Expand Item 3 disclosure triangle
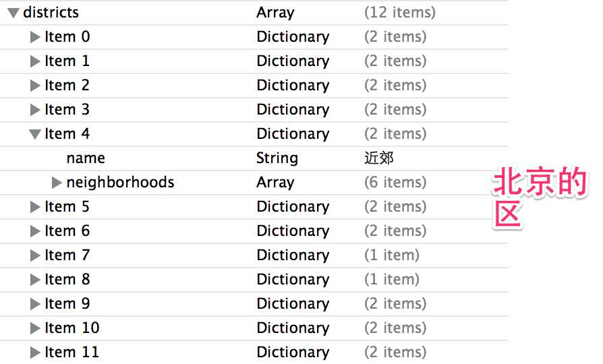The height and width of the screenshot is (364, 603). (x=35, y=110)
